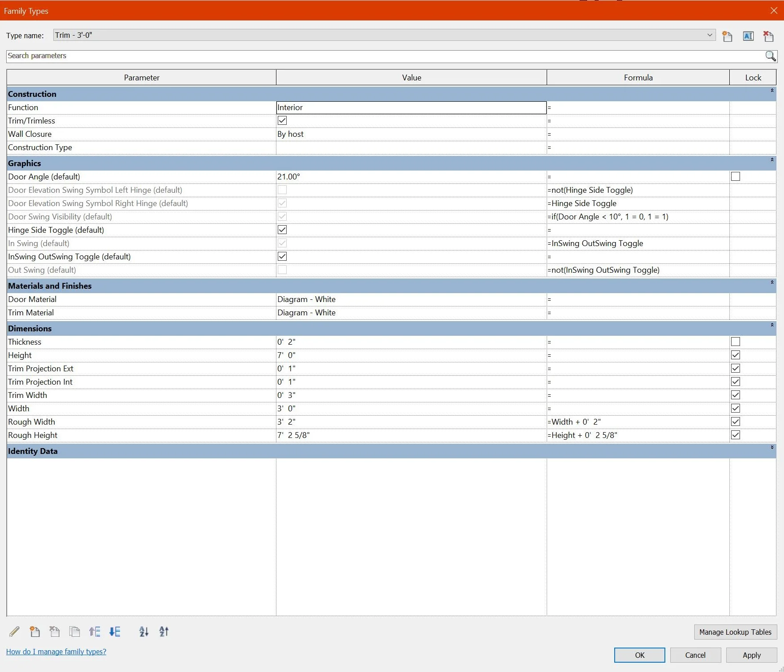Click the New Parameter icon
This screenshot has height=672, width=784.
[x=35, y=632]
